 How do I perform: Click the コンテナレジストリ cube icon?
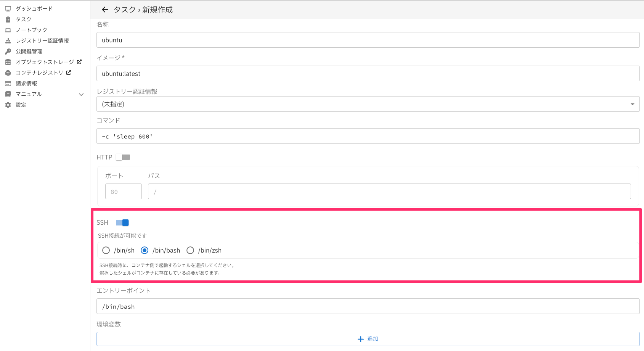click(x=8, y=72)
